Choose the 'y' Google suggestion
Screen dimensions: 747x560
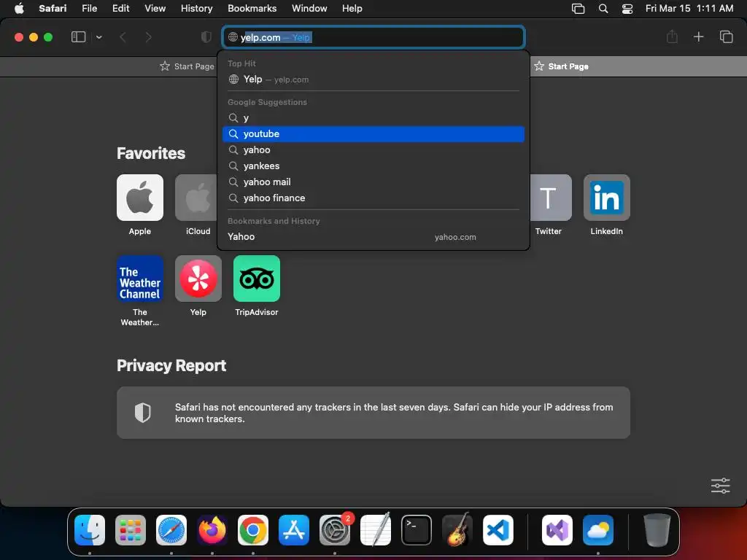click(x=373, y=117)
